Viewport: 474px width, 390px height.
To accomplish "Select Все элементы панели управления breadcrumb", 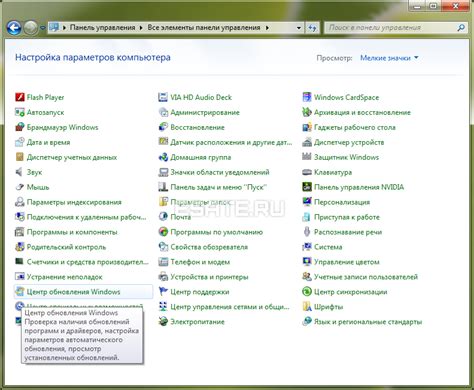I will click(204, 28).
